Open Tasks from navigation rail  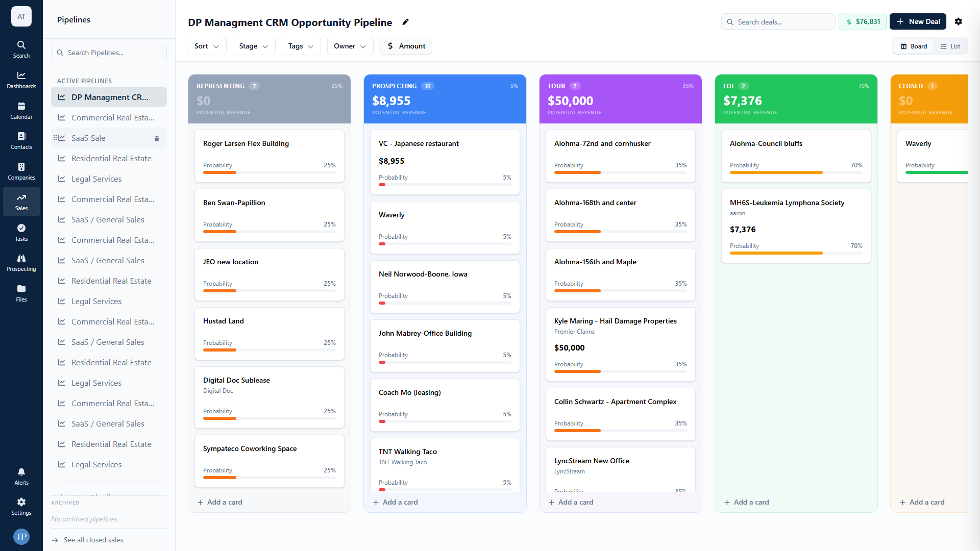21,233
